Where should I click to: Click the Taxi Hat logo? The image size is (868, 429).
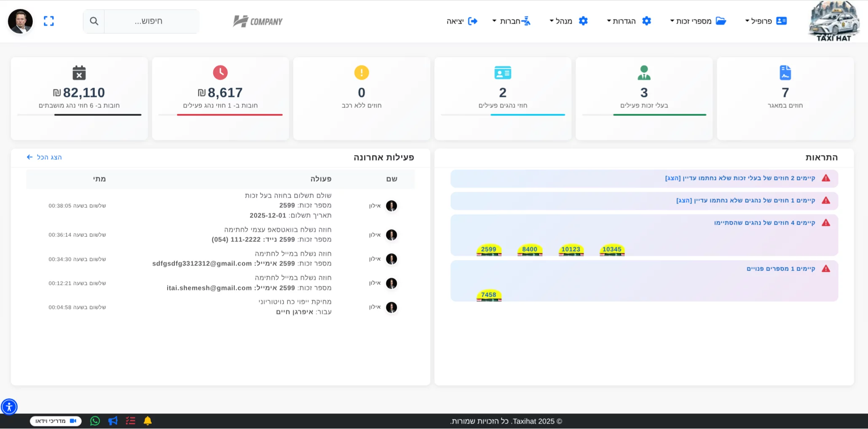(x=834, y=21)
